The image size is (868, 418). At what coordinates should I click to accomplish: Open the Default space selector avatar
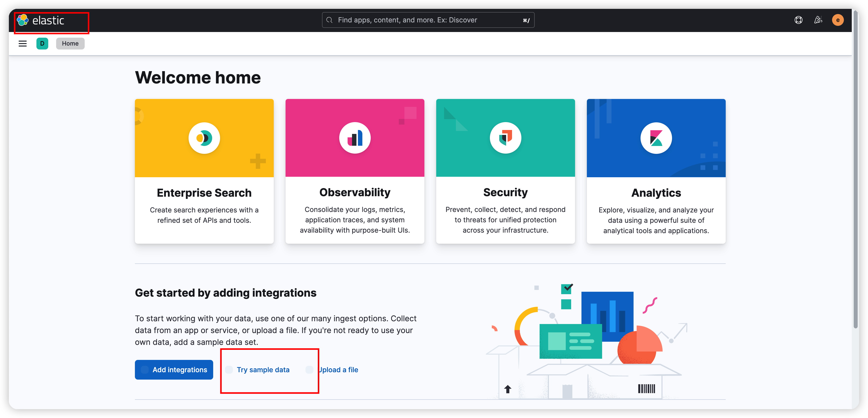click(42, 44)
